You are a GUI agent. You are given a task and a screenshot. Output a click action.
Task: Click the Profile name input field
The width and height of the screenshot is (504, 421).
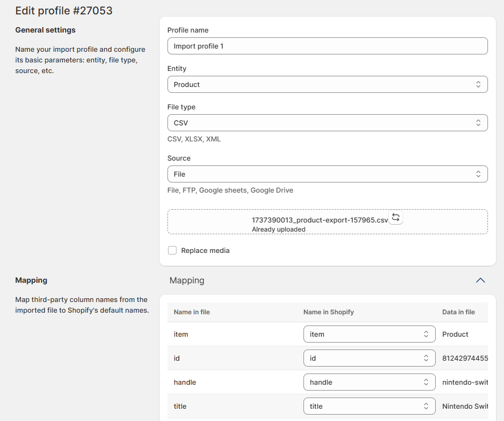click(x=327, y=46)
